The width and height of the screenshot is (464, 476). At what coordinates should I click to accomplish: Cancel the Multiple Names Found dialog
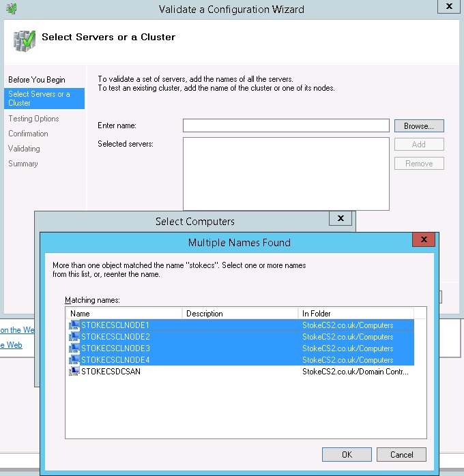point(401,454)
